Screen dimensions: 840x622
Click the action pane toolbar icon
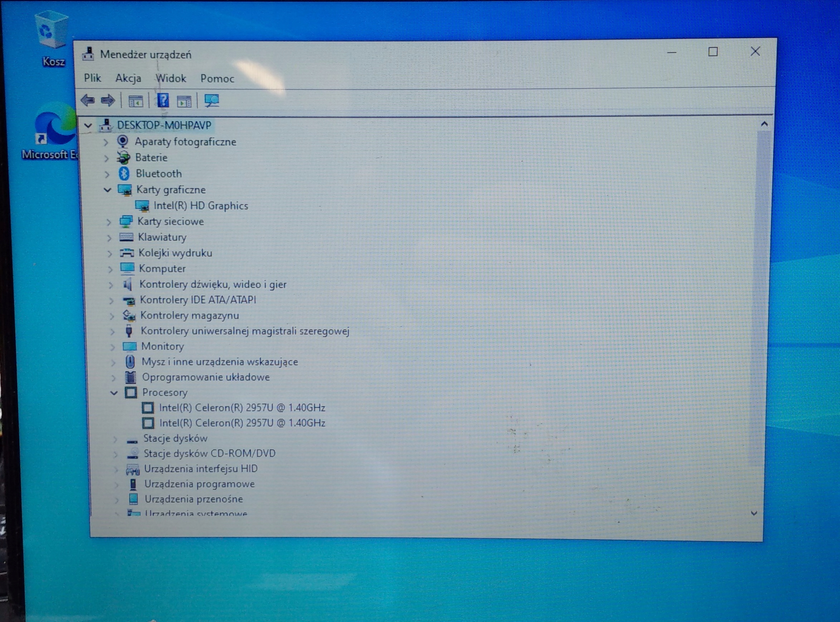184,101
